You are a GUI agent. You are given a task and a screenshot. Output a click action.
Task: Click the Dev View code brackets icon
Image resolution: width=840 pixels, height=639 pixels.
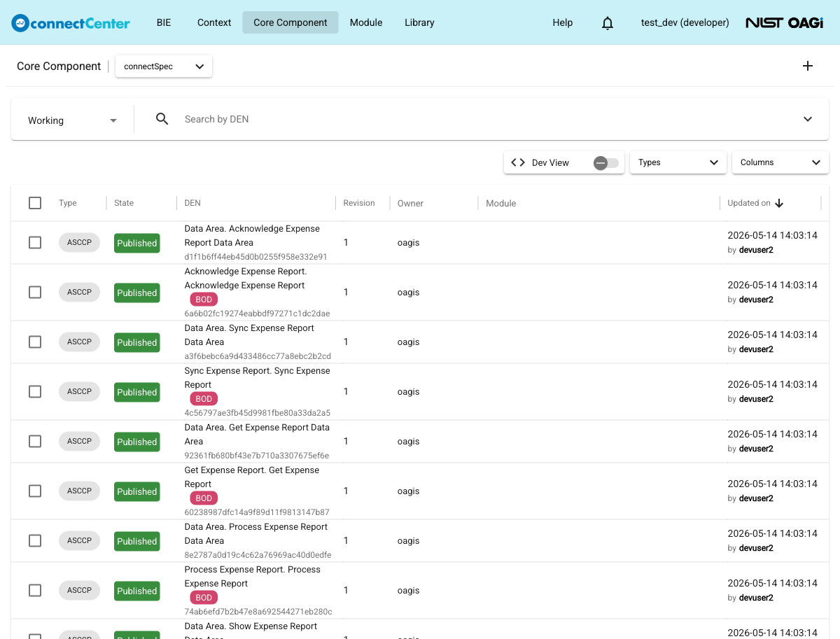pos(518,162)
